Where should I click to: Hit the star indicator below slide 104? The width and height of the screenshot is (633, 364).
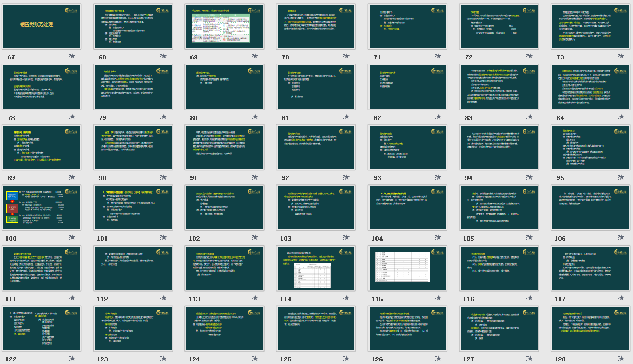pyautogui.click(x=438, y=237)
